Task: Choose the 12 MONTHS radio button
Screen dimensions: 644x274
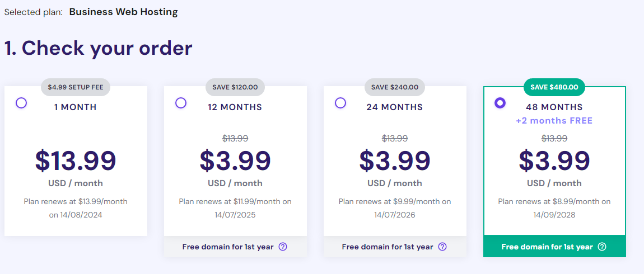Action: [181, 103]
